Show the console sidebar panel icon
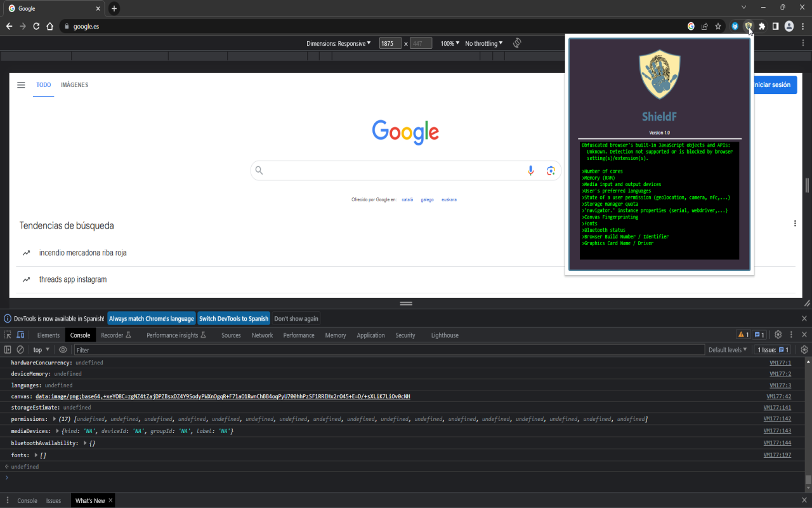Screen dimensions: 812x508 tap(8, 350)
